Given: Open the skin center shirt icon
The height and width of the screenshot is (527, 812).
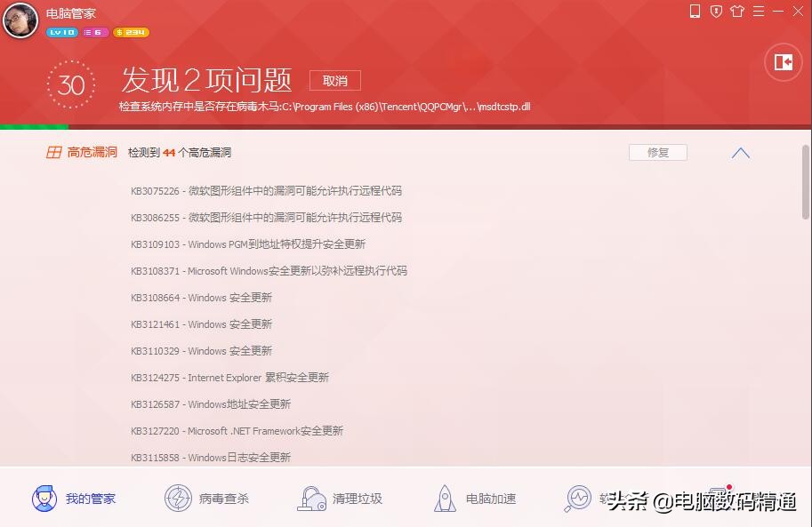Looking at the screenshot, I should pyautogui.click(x=737, y=12).
